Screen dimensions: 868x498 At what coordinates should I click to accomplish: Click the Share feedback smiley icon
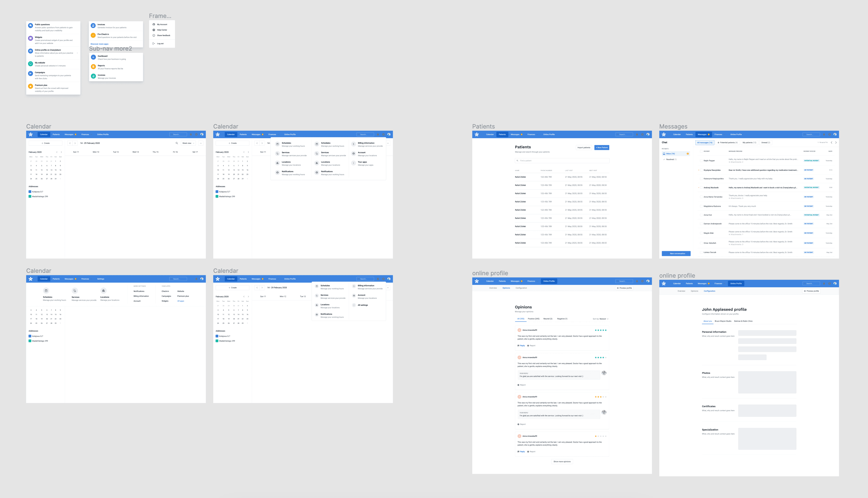154,35
